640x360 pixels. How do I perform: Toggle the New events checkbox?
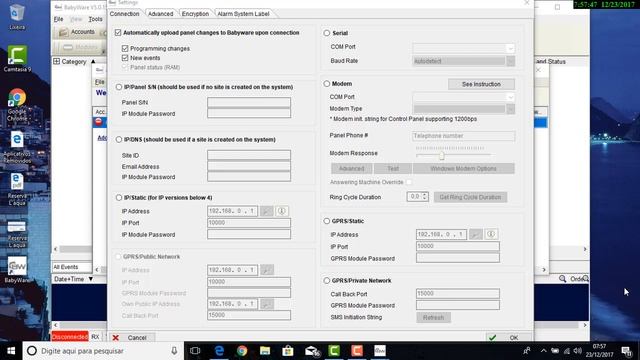125,58
